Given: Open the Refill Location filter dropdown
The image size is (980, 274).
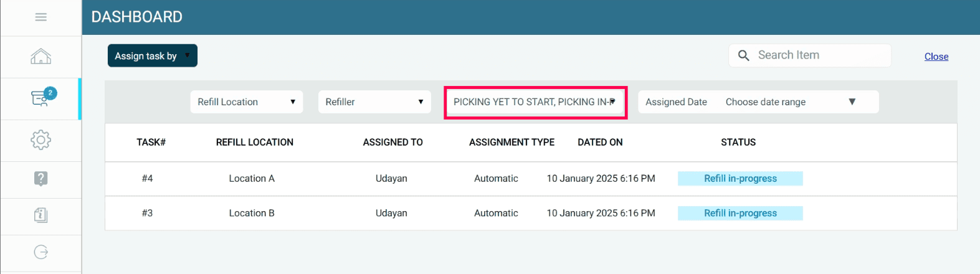Looking at the screenshot, I should 246,102.
